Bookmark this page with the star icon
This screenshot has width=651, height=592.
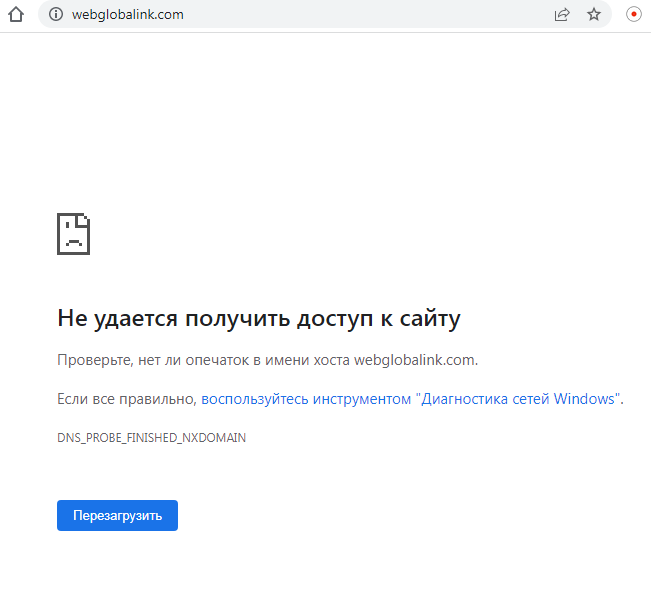click(x=594, y=15)
